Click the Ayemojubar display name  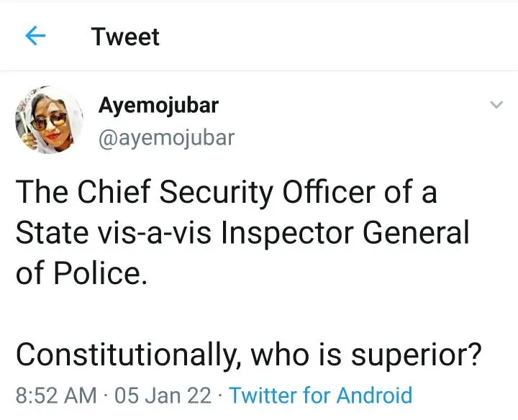158,106
